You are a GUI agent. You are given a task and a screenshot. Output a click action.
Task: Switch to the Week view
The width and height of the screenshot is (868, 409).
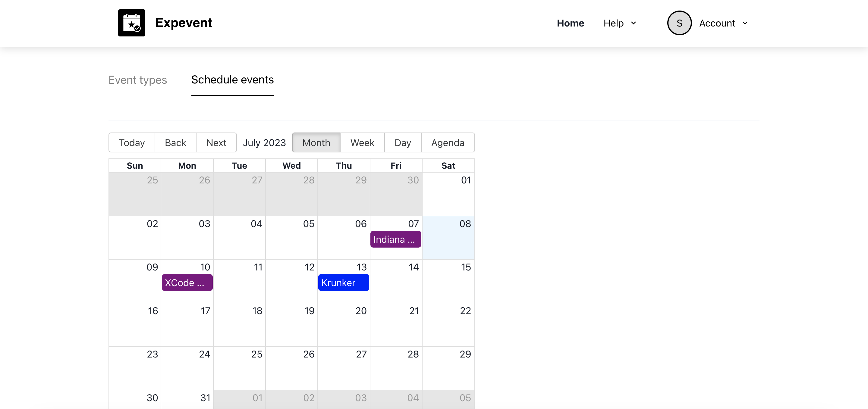[362, 142]
